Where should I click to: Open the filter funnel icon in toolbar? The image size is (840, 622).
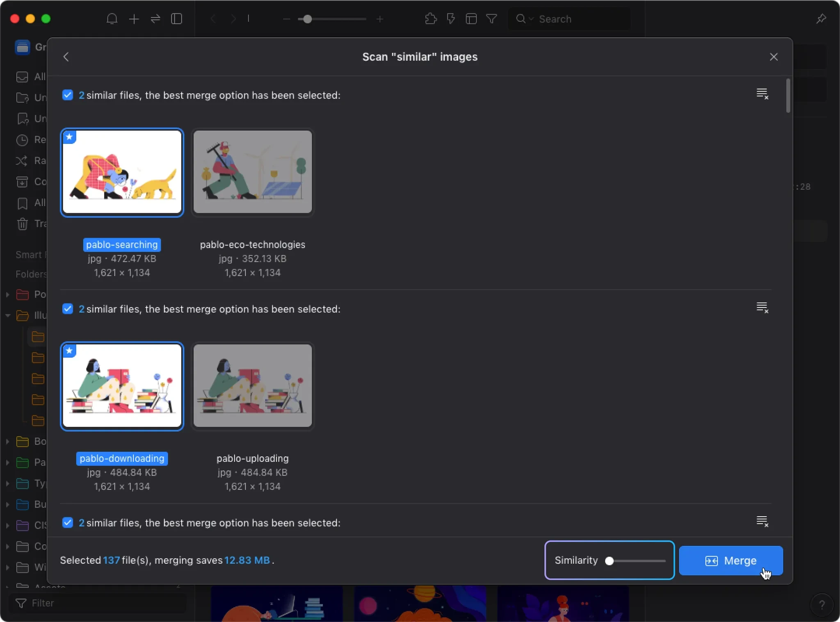pos(491,19)
